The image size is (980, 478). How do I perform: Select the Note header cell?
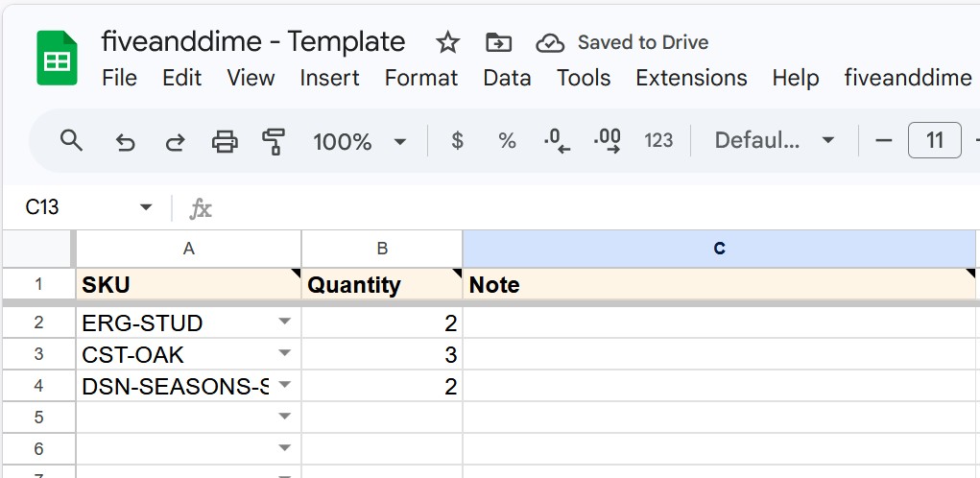[719, 284]
